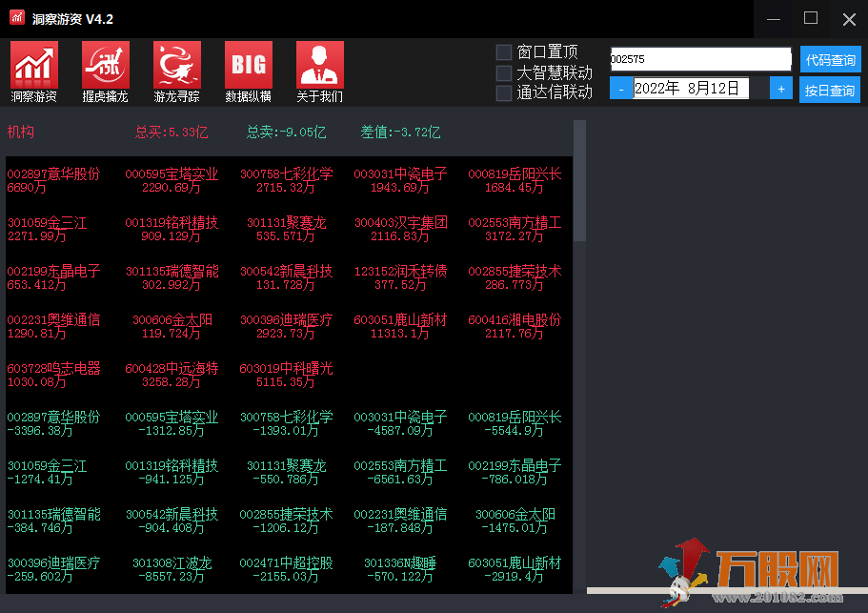Select green 002199东晶电子 -786.018万 entry

515,473
